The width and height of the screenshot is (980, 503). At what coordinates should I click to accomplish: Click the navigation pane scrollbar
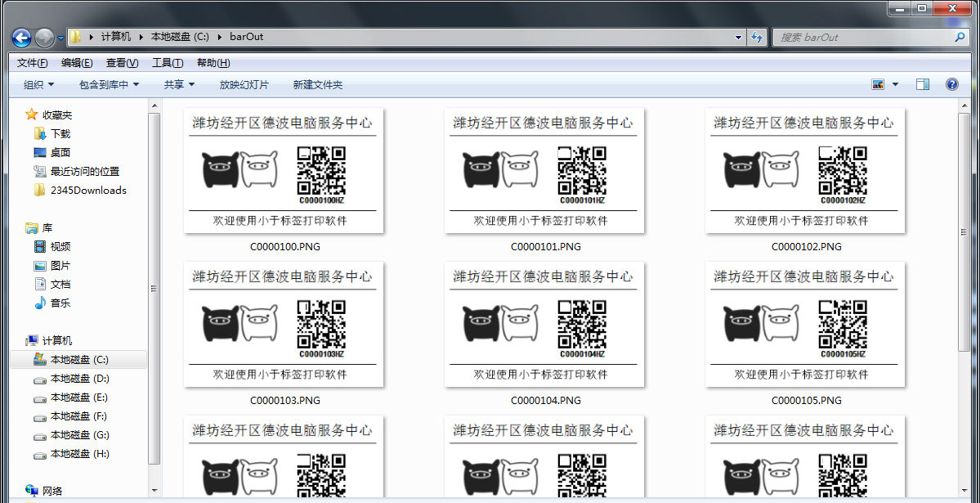(x=154, y=288)
